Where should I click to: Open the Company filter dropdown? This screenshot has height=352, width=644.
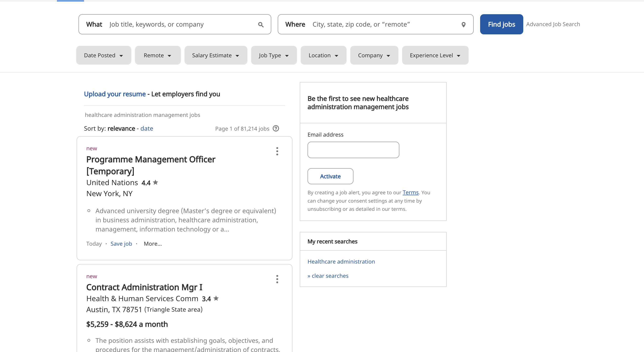pyautogui.click(x=374, y=55)
